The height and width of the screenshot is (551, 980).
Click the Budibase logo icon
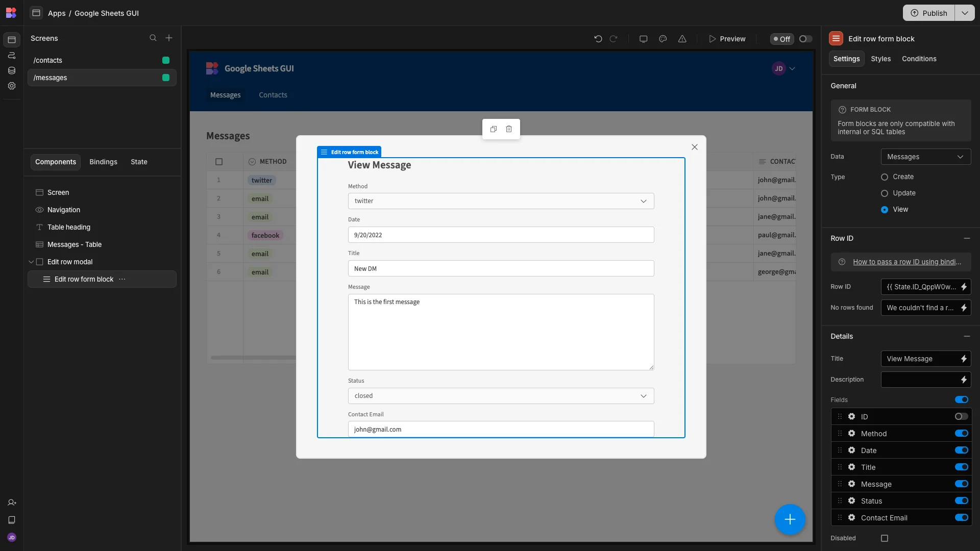click(11, 13)
